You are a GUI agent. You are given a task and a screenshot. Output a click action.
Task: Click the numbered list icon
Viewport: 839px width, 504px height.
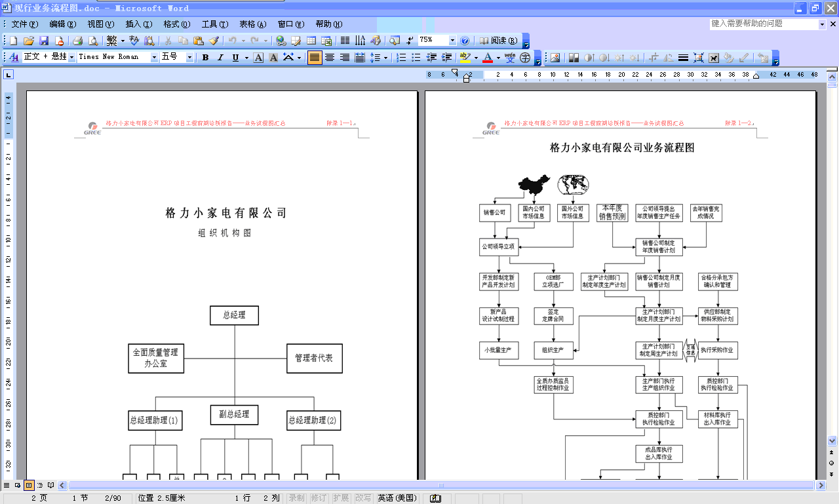pos(401,58)
